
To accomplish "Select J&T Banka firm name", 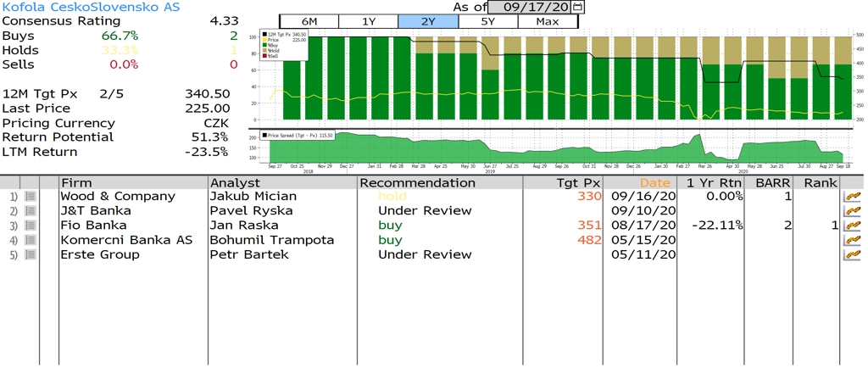I will click(96, 211).
